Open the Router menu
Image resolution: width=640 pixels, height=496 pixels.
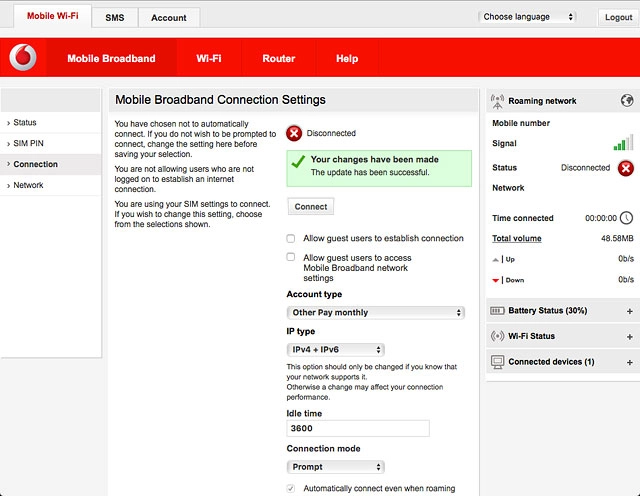[x=279, y=59]
